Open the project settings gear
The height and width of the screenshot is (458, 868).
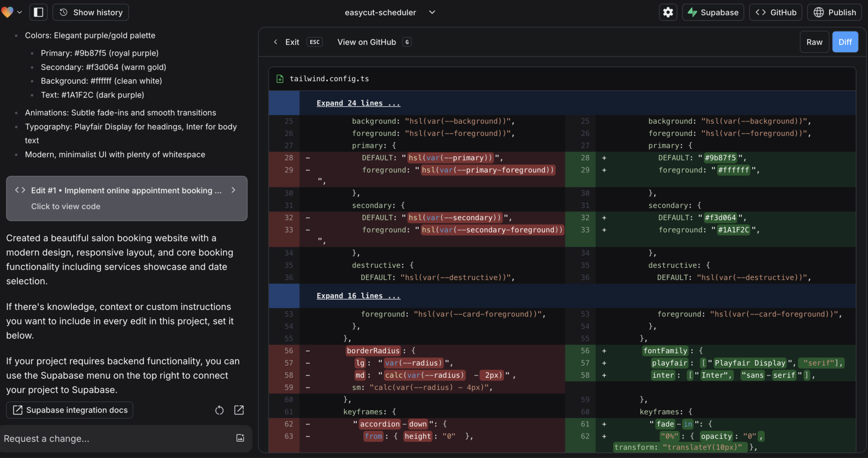(x=668, y=12)
